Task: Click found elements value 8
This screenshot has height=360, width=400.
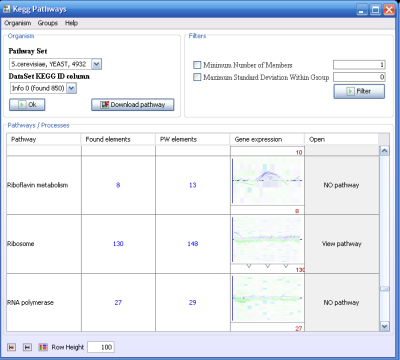Action: coord(118,185)
